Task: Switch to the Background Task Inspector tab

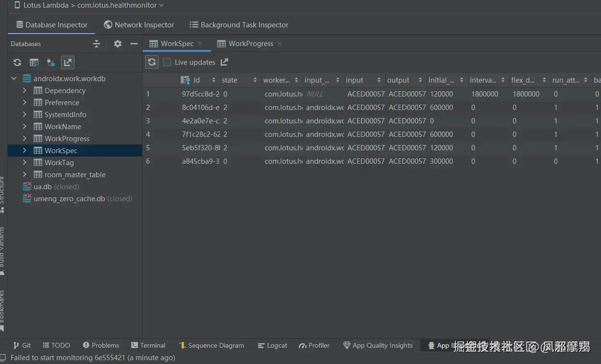Action: [239, 25]
